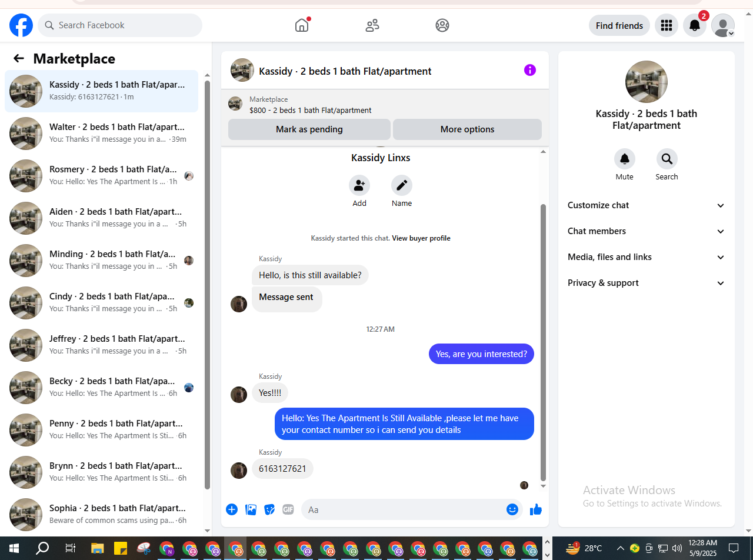Click Mark as pending button

click(309, 129)
